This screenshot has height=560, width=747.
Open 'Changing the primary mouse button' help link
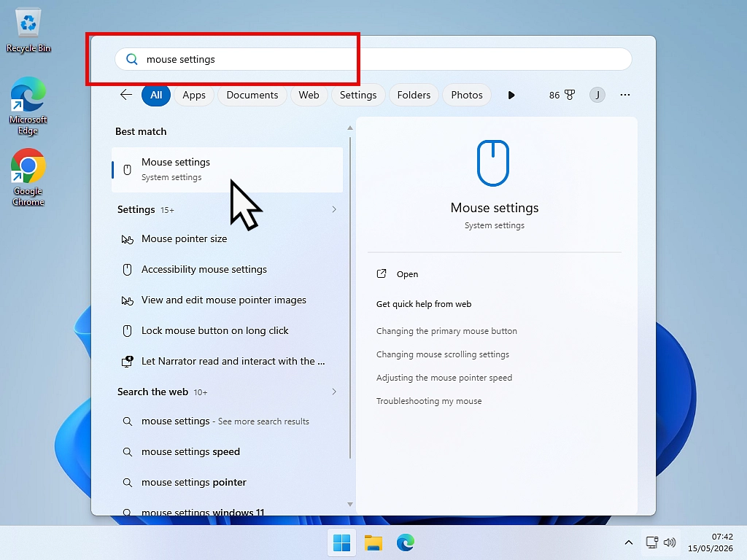446,331
